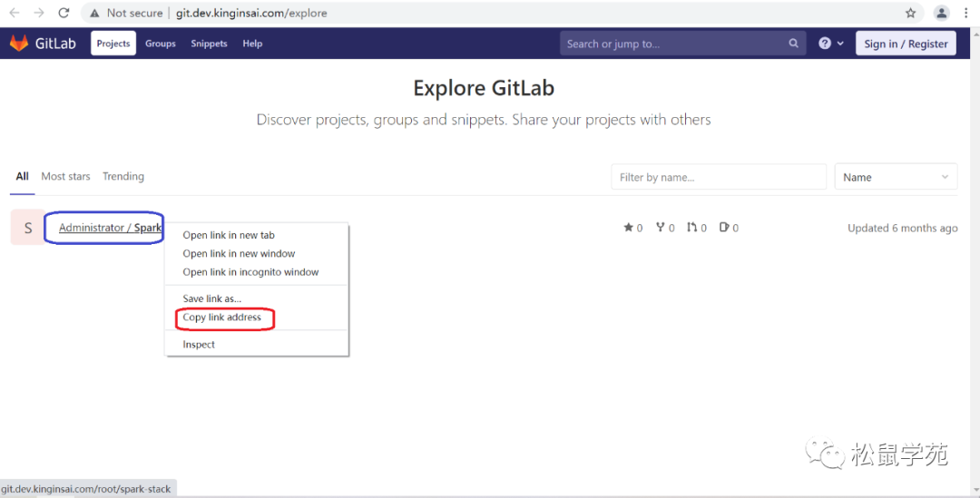
Task: Click the search magnifier icon
Action: [x=793, y=44]
